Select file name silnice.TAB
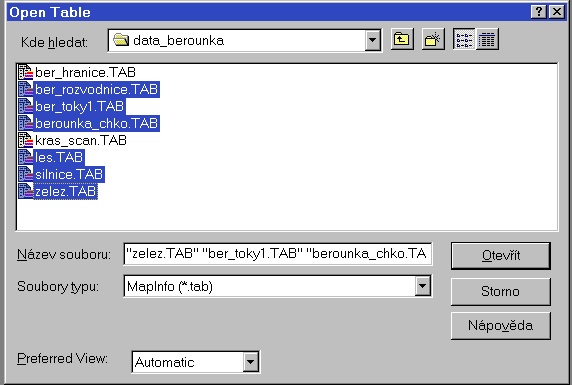This screenshot has height=385, width=572. (69, 174)
